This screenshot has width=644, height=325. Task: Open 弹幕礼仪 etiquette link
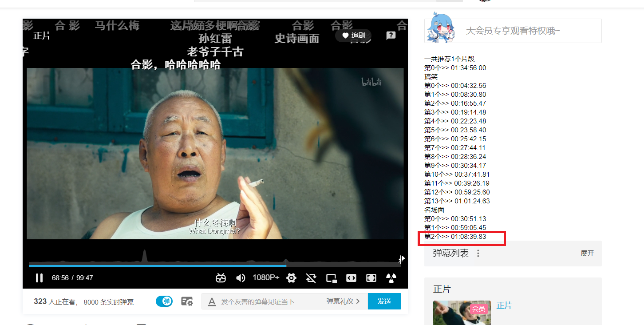point(343,301)
